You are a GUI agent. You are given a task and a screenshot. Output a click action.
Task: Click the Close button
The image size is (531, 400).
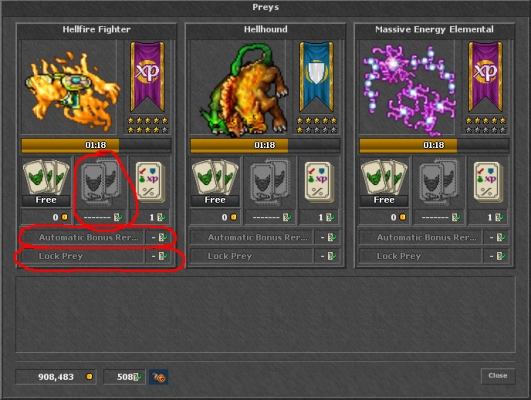(498, 376)
